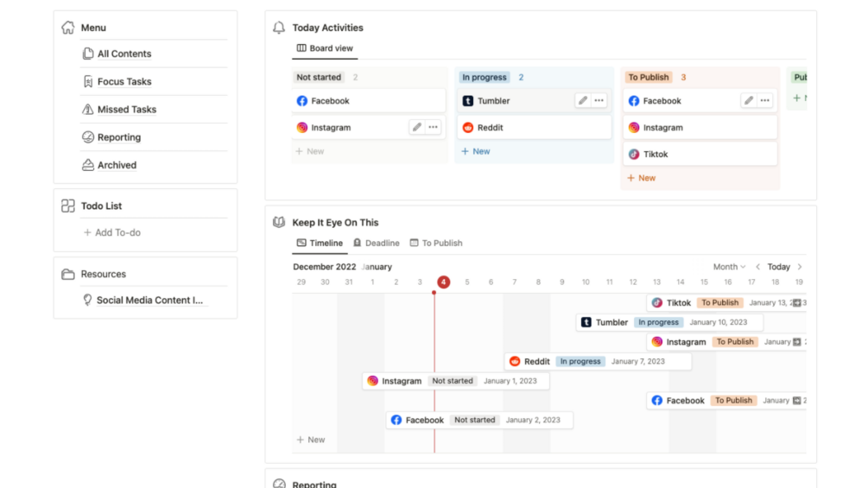Screen dimensions: 868x488
Task: Click the Missed Tasks warning icon
Action: coord(88,109)
